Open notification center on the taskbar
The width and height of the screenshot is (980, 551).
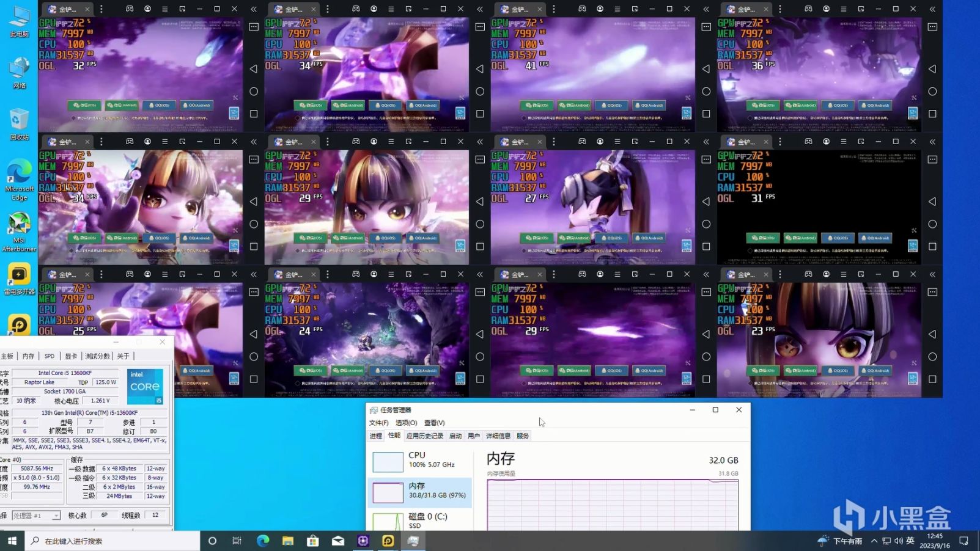coord(964,541)
